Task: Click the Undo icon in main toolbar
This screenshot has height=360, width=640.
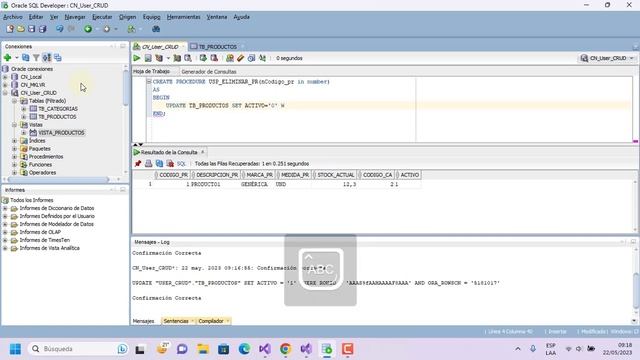Action: tap(60, 29)
